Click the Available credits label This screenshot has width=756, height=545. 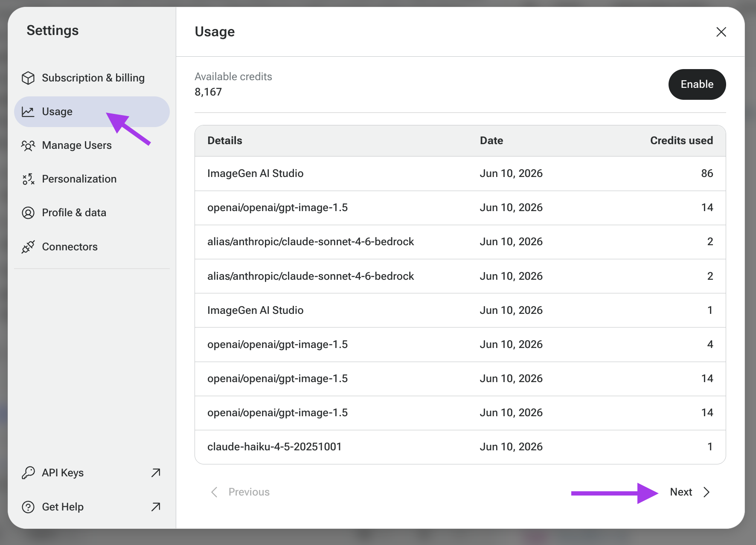pyautogui.click(x=233, y=77)
